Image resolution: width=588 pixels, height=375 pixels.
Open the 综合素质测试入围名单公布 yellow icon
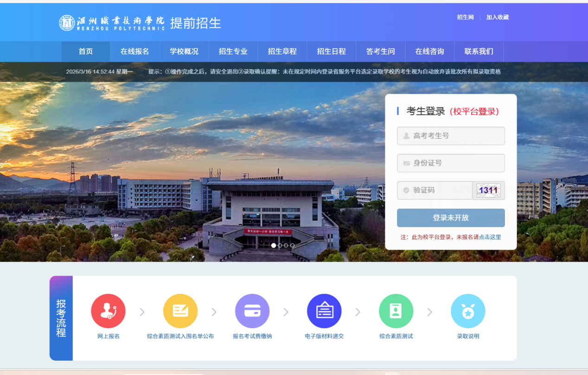180,311
